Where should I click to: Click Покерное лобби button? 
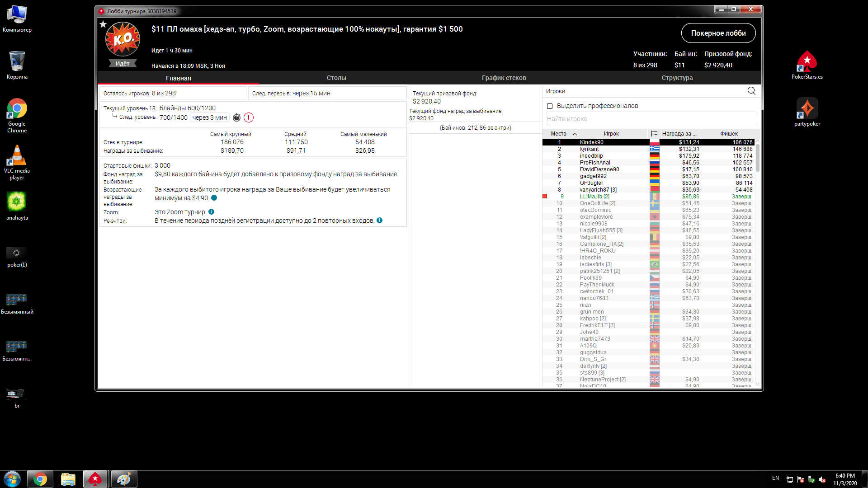(718, 33)
